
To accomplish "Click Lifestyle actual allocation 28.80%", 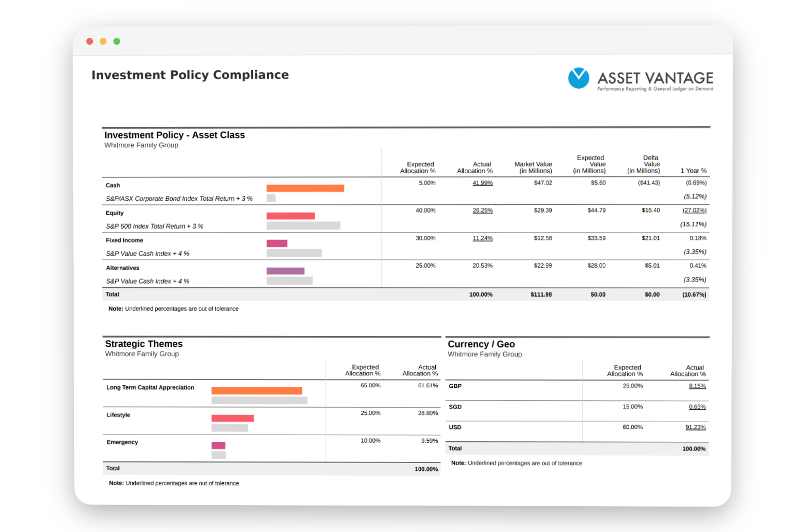I will [428, 413].
